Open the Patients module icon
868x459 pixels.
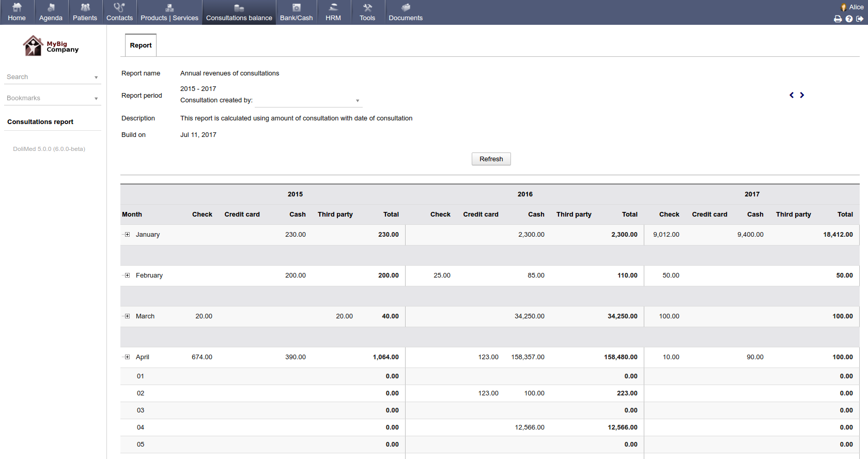(x=85, y=7)
